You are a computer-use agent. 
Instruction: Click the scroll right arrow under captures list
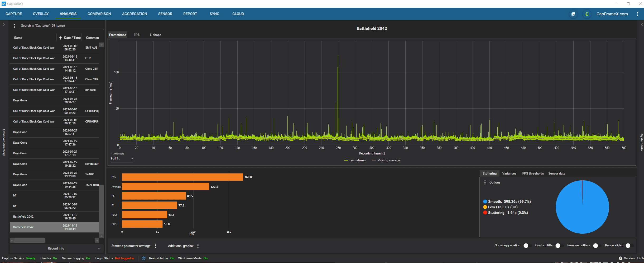coord(97,241)
